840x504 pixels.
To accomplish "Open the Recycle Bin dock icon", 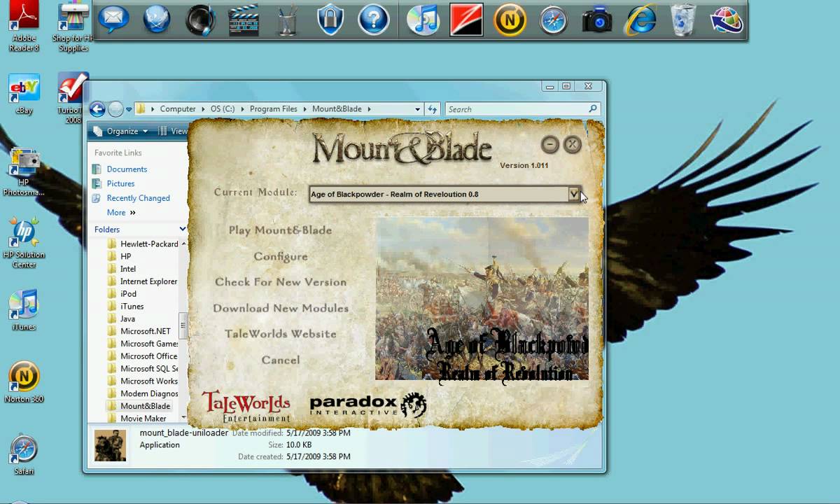I will point(683,19).
